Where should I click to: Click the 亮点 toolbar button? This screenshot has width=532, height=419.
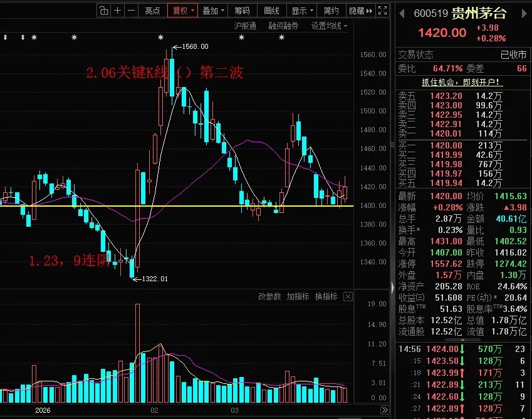tap(152, 11)
